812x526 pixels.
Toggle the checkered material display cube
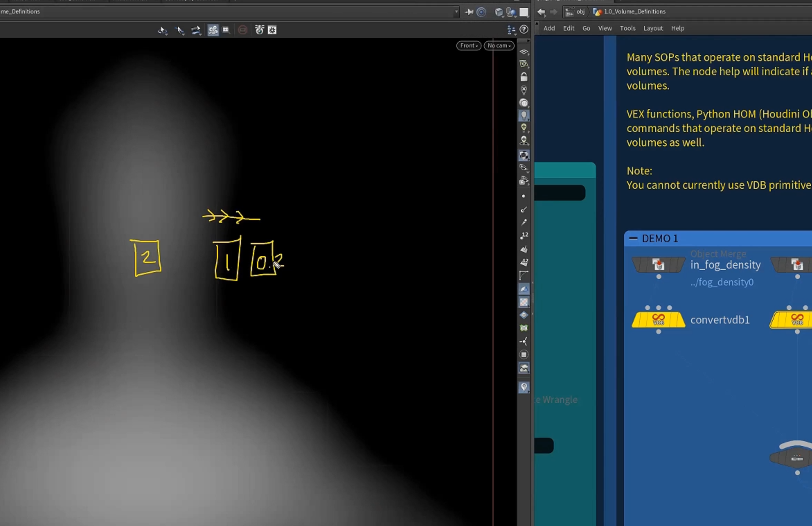(x=524, y=155)
